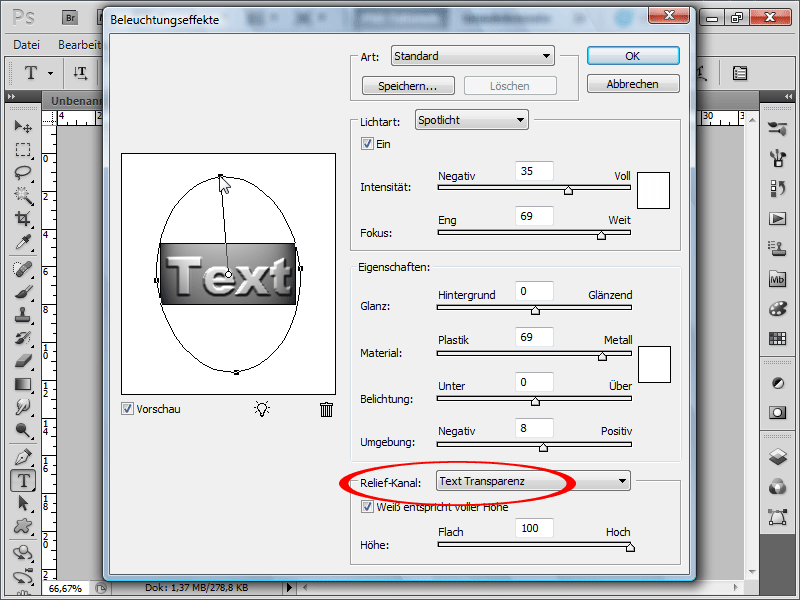This screenshot has width=800, height=600.
Task: Open the Actions play panel icon
Action: 777,219
